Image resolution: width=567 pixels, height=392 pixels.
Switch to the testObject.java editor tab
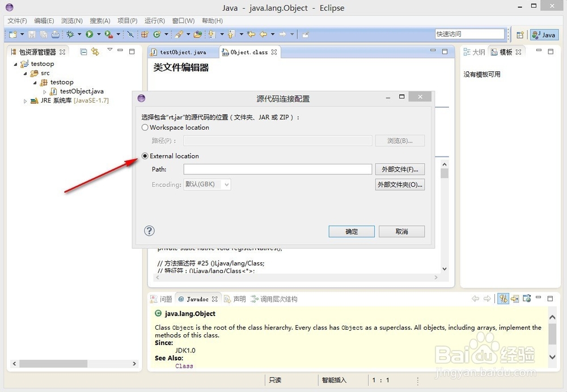pyautogui.click(x=183, y=52)
